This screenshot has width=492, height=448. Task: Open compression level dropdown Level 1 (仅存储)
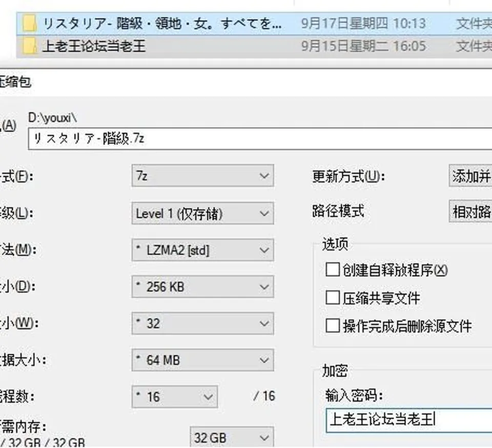click(203, 213)
